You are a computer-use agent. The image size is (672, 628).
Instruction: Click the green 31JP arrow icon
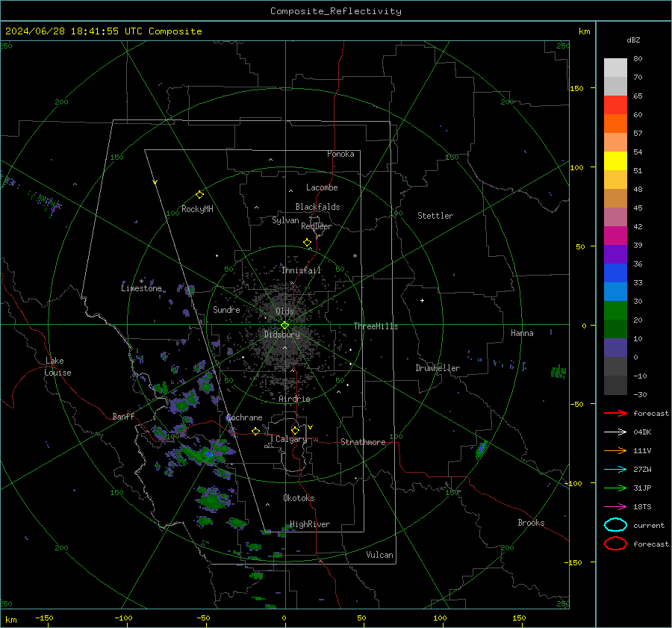click(615, 488)
